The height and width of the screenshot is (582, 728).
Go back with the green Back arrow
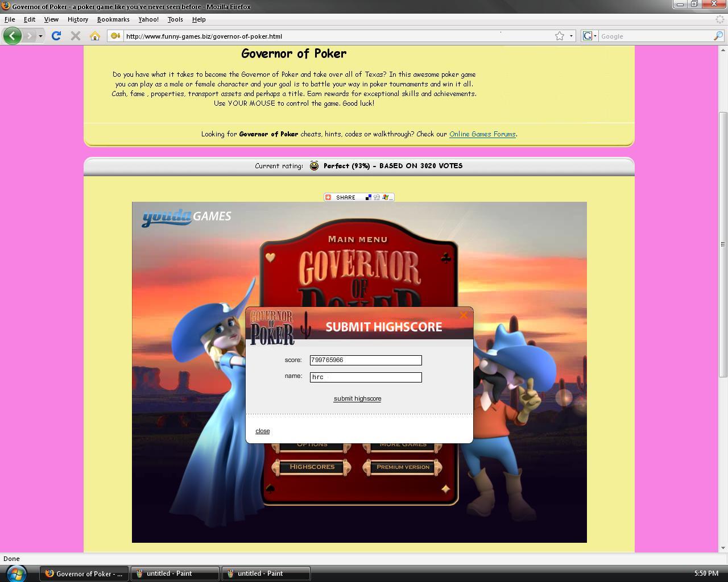pyautogui.click(x=12, y=36)
